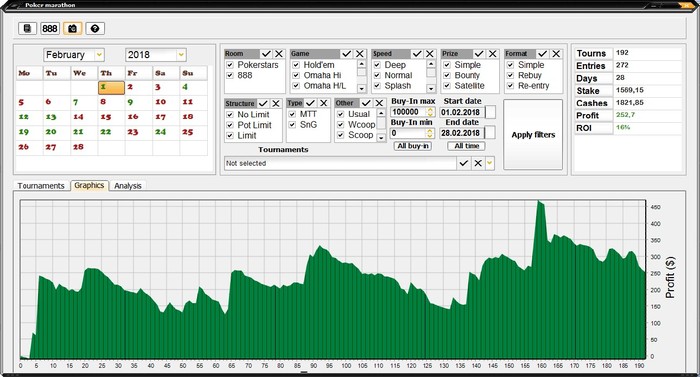
Task: Check all in Format filter
Action: pos(543,54)
